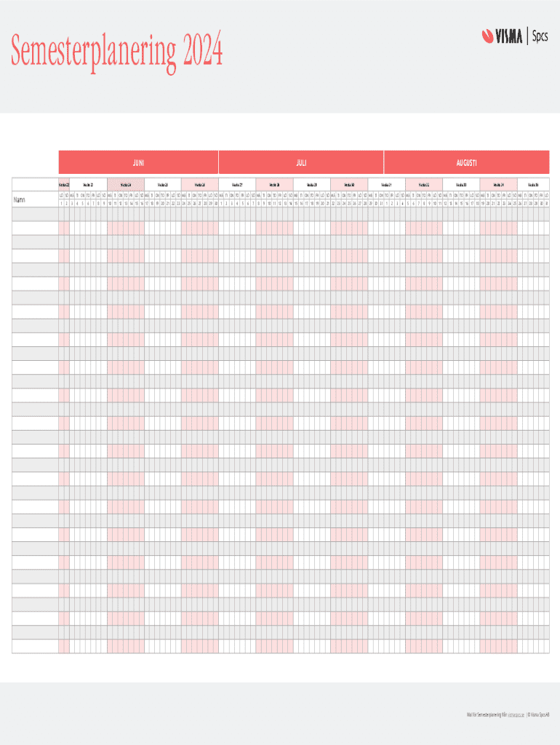The width and height of the screenshot is (560, 745).
Task: Click the Vecka 34 week header
Action: point(498,185)
